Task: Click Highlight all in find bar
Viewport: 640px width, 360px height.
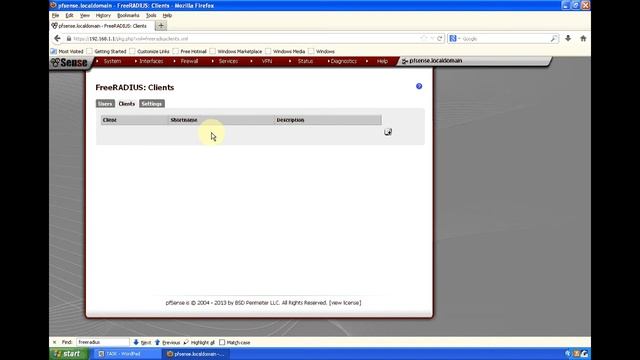Action: (x=199, y=342)
